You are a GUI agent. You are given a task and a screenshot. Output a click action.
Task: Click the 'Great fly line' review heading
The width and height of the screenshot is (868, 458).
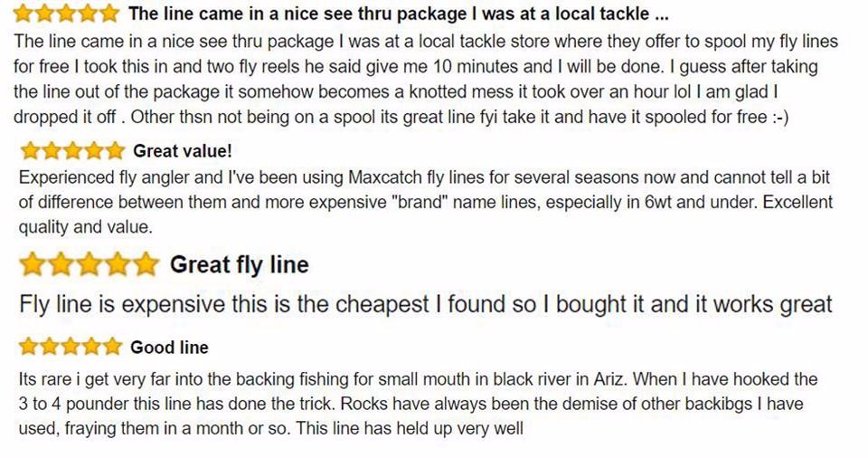pos(239,265)
